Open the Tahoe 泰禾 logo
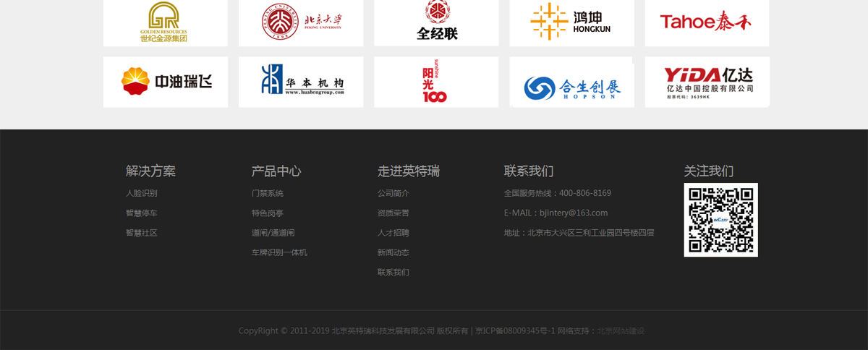This screenshot has height=350, width=868. 707,23
